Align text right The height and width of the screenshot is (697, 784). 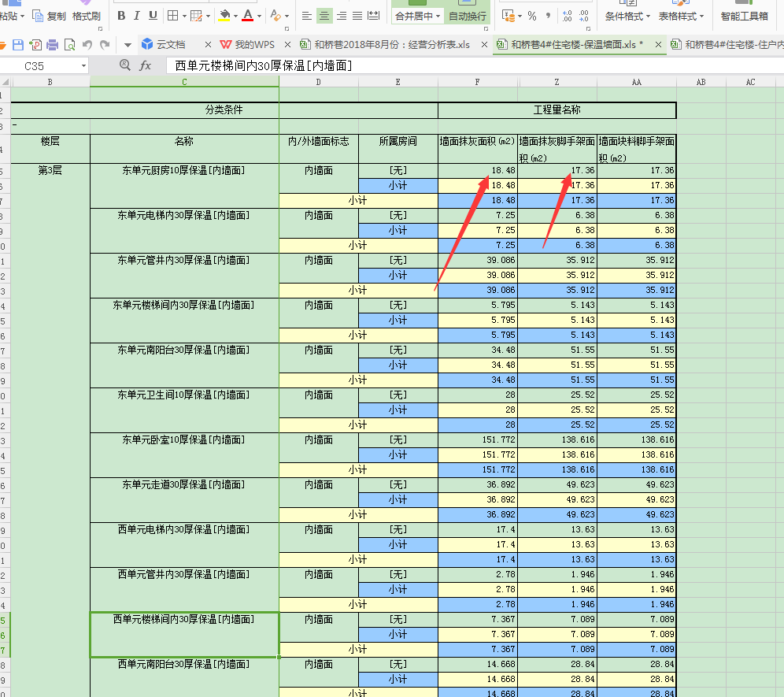coord(341,16)
